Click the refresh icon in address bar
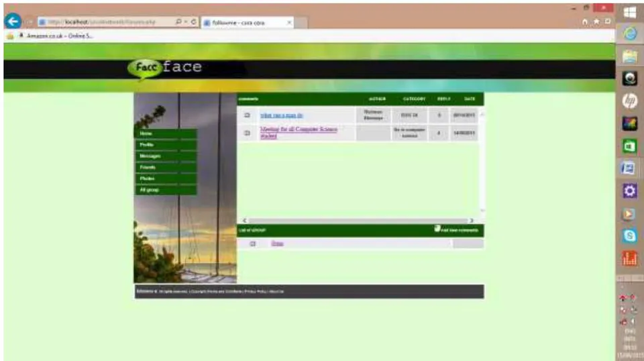 click(193, 21)
